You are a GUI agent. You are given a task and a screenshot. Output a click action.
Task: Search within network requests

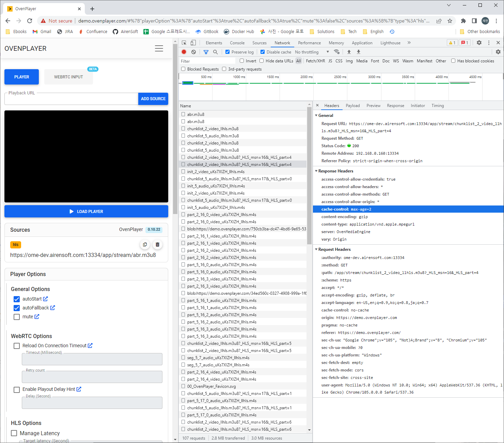215,52
